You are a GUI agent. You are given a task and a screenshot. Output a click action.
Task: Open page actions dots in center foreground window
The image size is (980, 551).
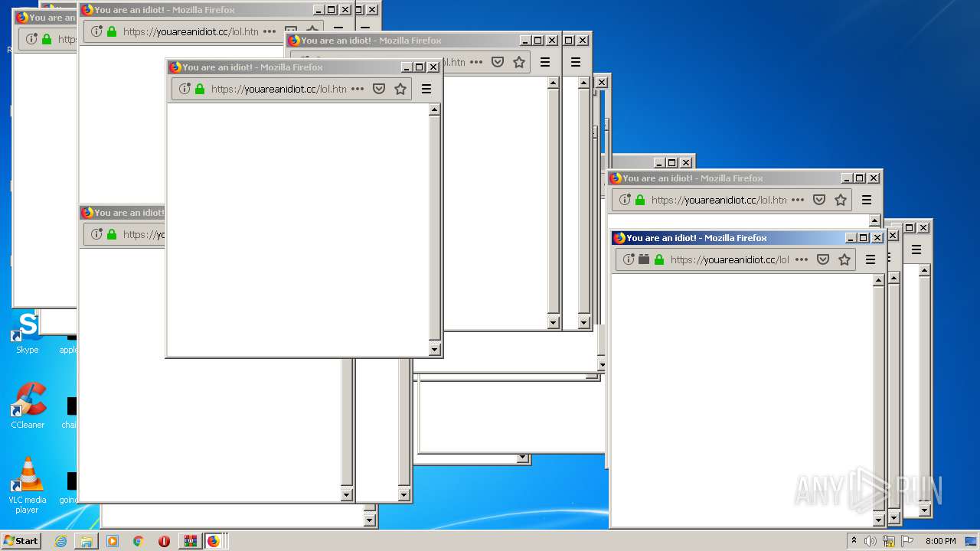[358, 89]
